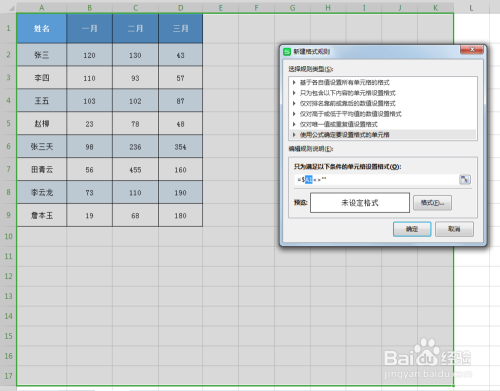The height and width of the screenshot is (391, 500).
Task: Click cell with value 102
Action: coord(136,101)
